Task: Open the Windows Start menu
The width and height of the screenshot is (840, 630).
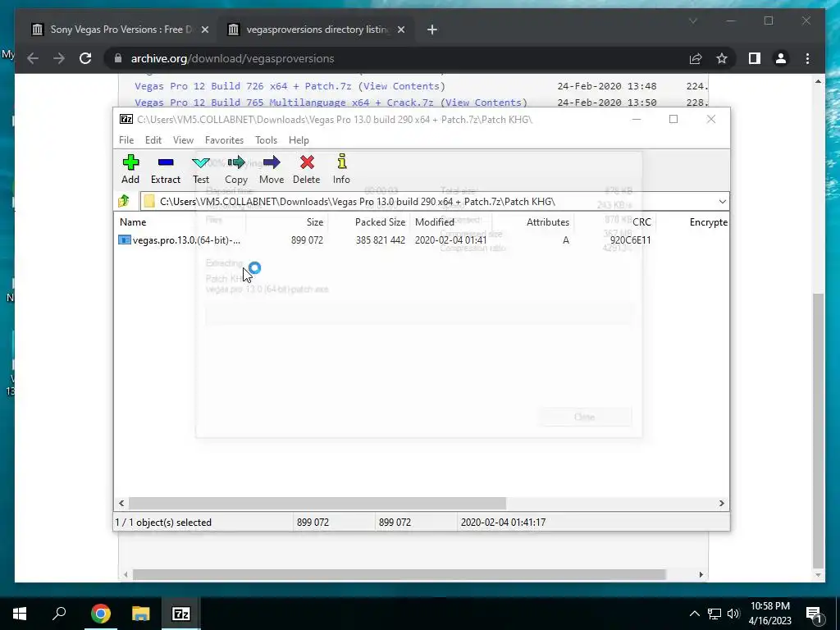Action: pyautogui.click(x=20, y=614)
